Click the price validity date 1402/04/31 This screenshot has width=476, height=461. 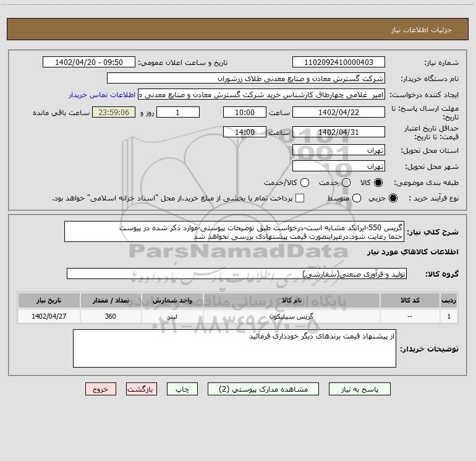pyautogui.click(x=339, y=132)
